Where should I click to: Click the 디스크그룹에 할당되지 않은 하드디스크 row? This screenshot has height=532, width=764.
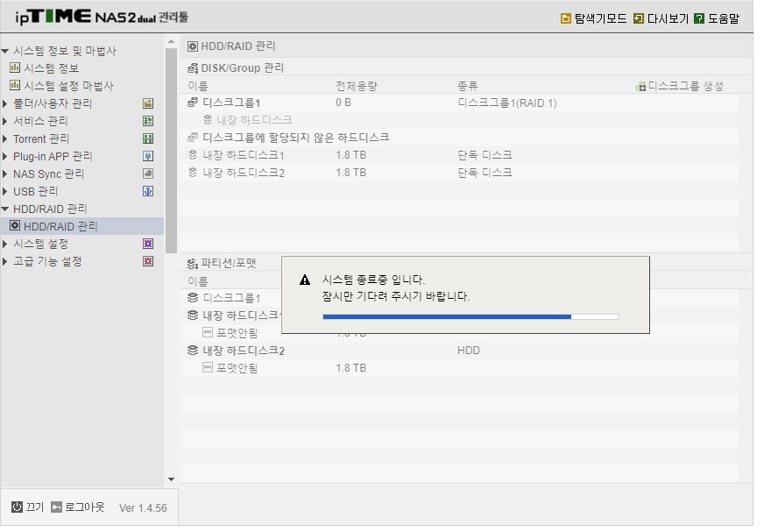coord(459,138)
